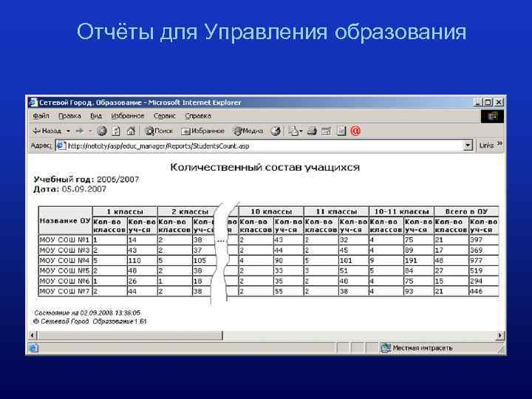The image size is (532, 399).
Task: Click the Links toolbar label
Action: pos(486,146)
